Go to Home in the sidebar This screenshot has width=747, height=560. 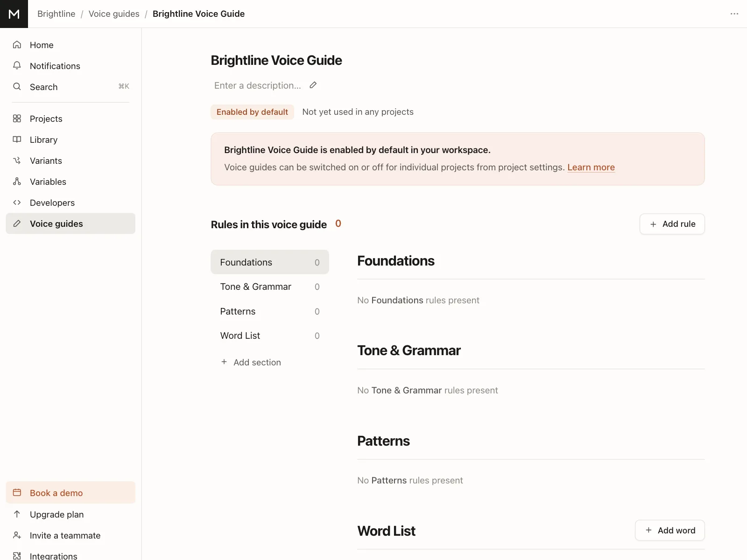(70, 45)
